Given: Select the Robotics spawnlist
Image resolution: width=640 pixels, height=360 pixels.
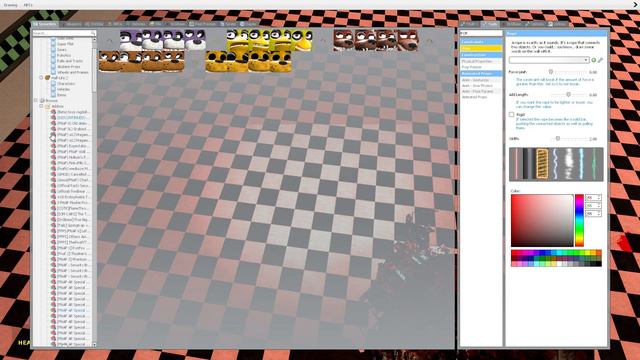Looking at the screenshot, I should [x=64, y=55].
